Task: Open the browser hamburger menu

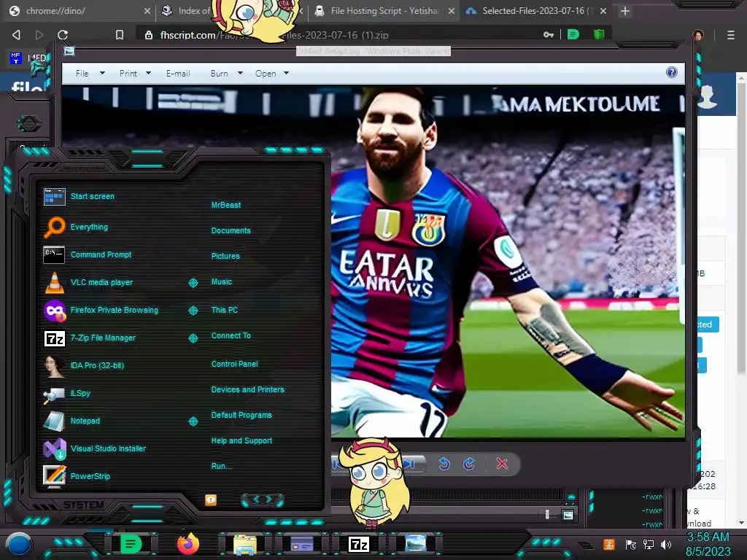Action: pos(731,35)
